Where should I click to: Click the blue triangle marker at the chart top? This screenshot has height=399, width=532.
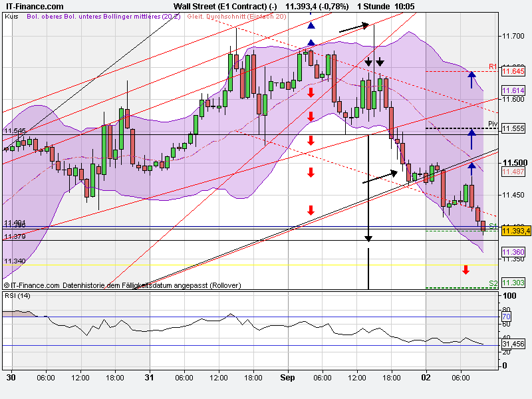click(310, 27)
